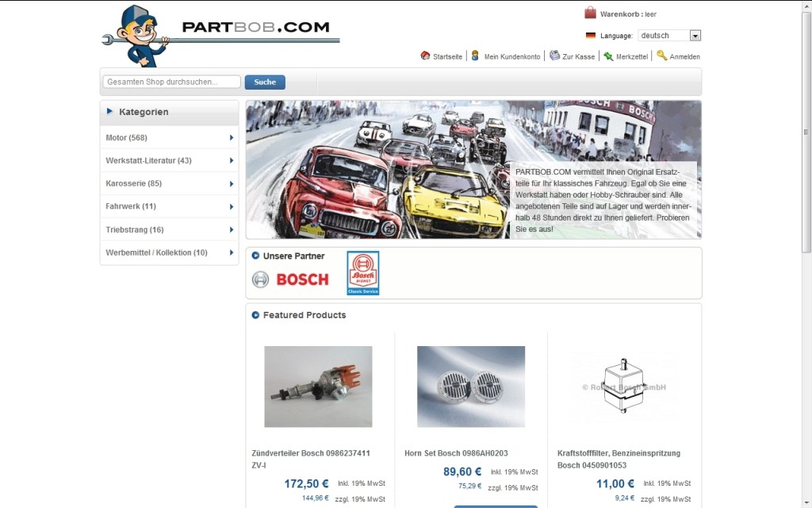This screenshot has width=812, height=508.
Task: Click the Mein Kundenkonto person icon
Action: coord(475,56)
